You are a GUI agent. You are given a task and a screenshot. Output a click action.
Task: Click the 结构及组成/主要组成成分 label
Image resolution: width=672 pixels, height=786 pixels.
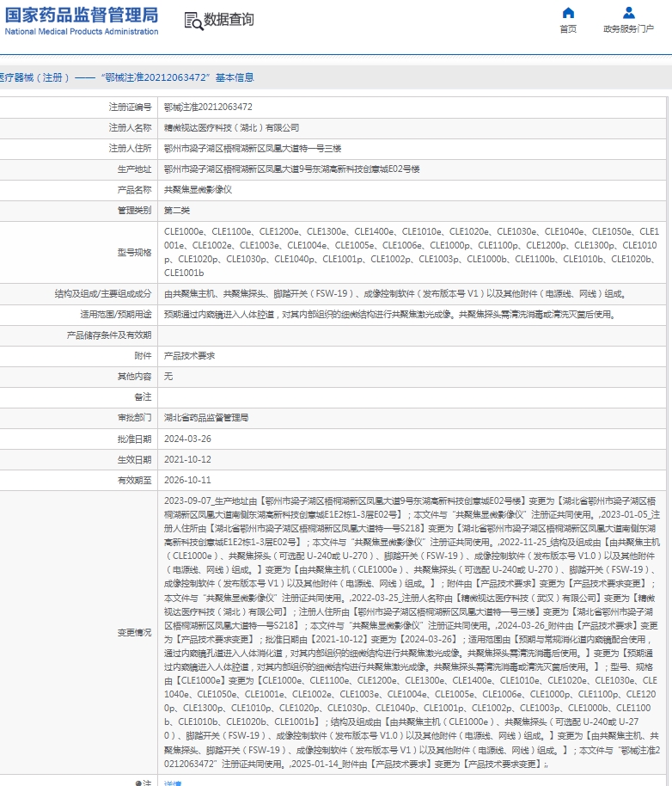(x=103, y=294)
